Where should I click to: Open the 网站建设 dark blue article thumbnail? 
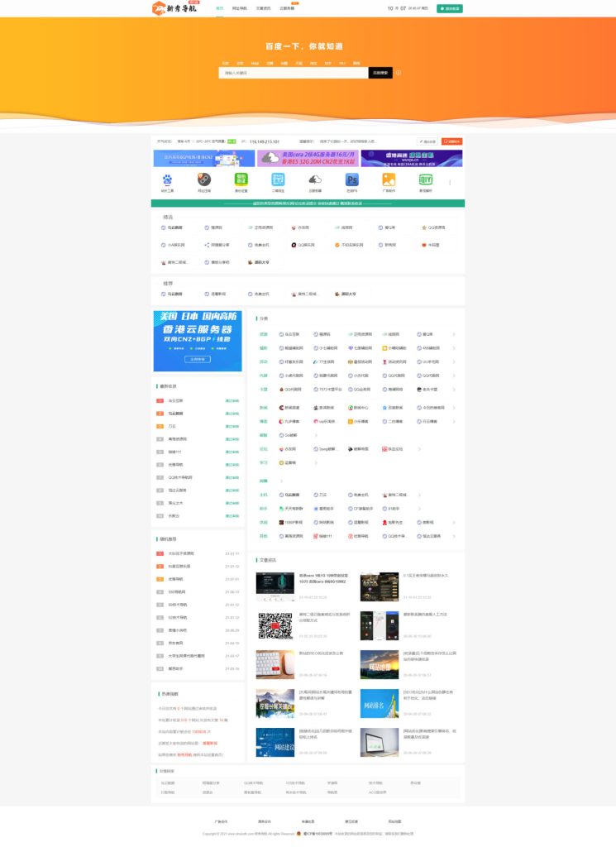[275, 742]
